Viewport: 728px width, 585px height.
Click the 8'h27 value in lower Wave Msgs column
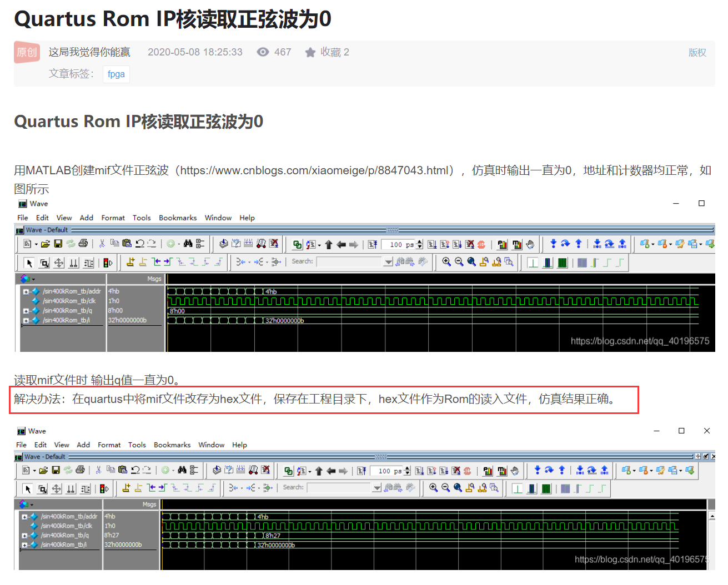tap(112, 536)
